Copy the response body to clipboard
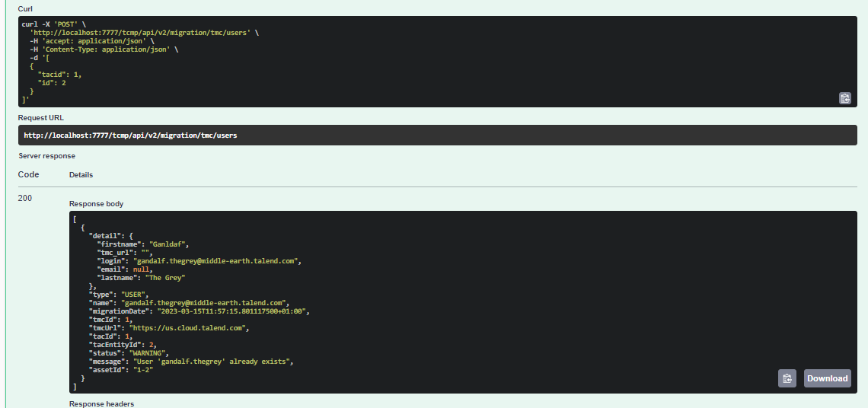Image resolution: width=868 pixels, height=408 pixels. point(787,378)
